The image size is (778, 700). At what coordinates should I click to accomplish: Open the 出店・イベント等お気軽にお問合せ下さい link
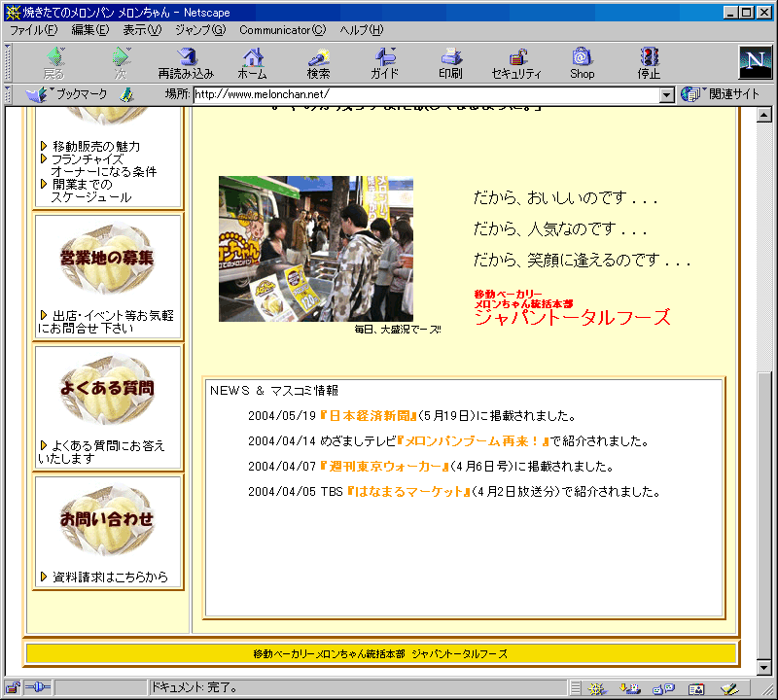[x=106, y=322]
